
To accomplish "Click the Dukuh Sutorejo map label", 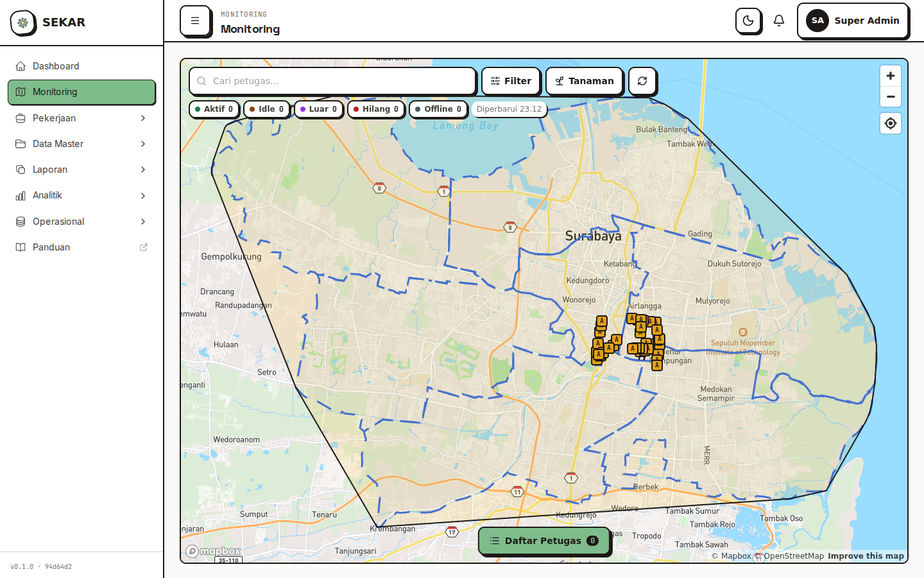I will [x=734, y=264].
